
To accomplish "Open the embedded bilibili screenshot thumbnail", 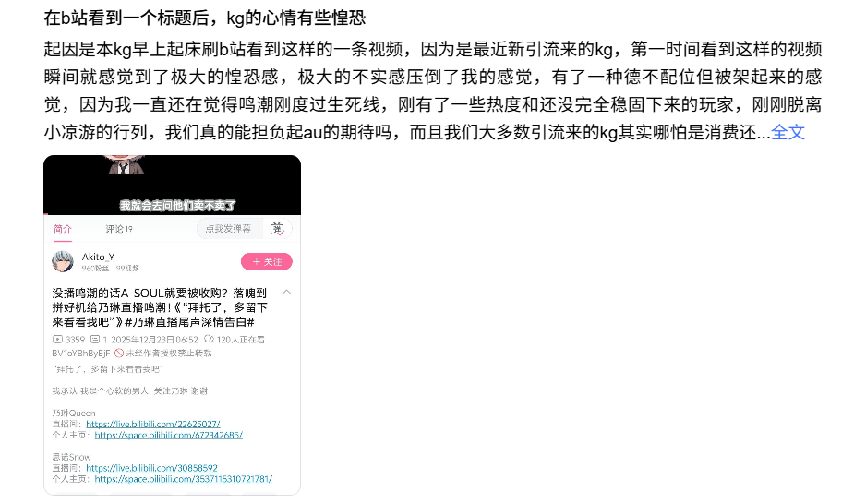I will click(x=172, y=325).
